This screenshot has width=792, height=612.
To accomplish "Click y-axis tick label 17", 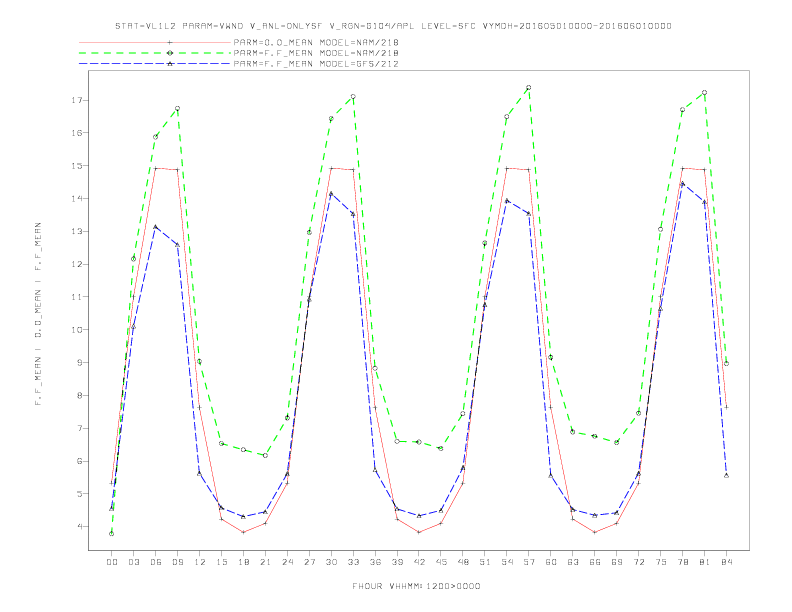I will (x=77, y=100).
